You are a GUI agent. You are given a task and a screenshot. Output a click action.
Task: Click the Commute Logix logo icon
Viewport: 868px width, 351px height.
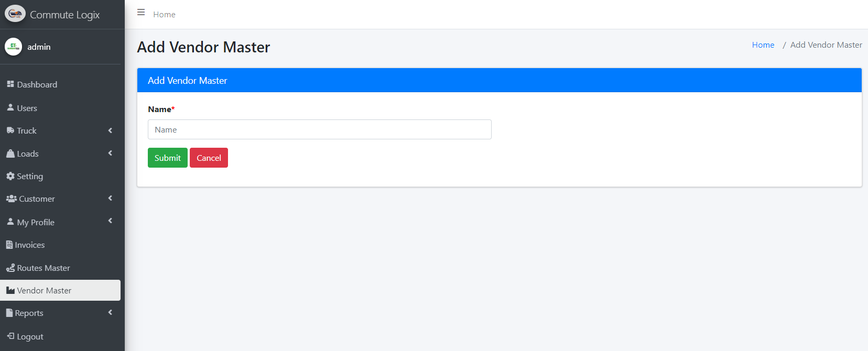pyautogui.click(x=15, y=14)
